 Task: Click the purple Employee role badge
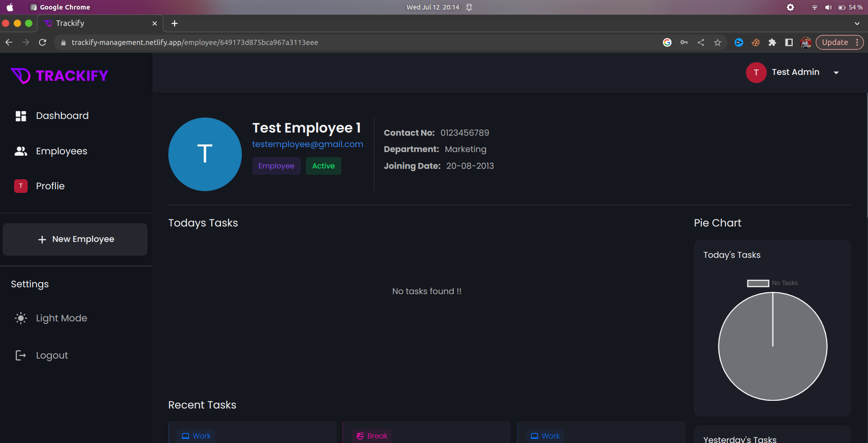coord(276,166)
